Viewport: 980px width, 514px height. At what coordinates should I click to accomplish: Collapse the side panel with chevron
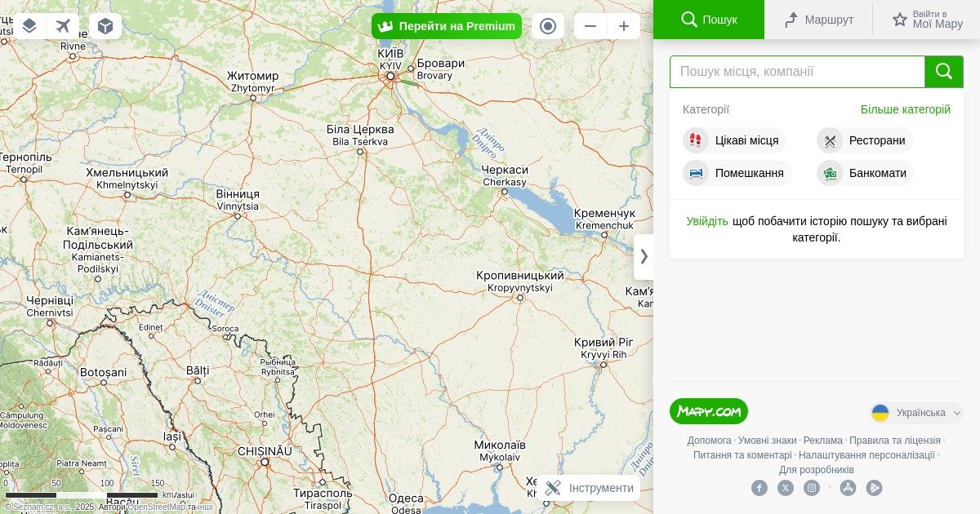(644, 256)
